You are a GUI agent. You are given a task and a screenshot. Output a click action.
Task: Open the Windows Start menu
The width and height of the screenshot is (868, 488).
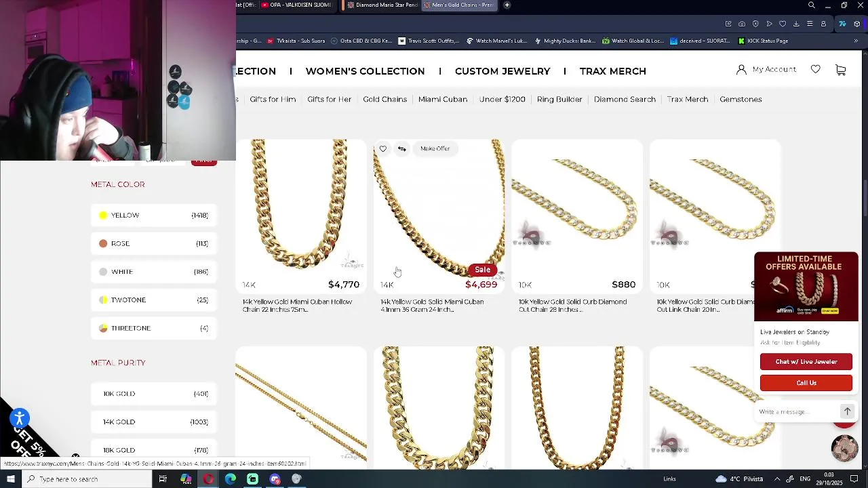pos(11,479)
